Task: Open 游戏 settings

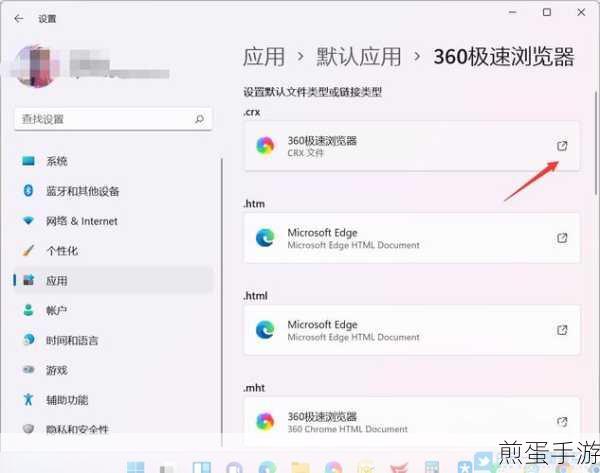Action: tap(113, 370)
